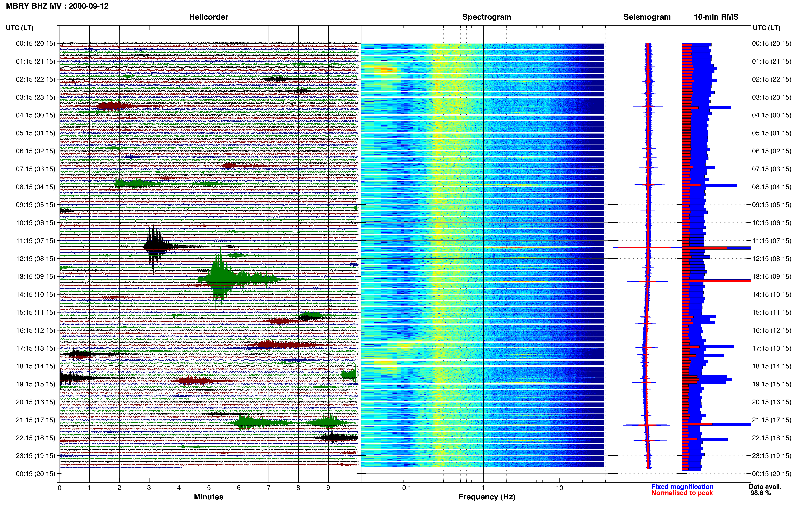Click the right UTC (LT) axis label
This screenshot has width=812, height=508.
[766, 28]
